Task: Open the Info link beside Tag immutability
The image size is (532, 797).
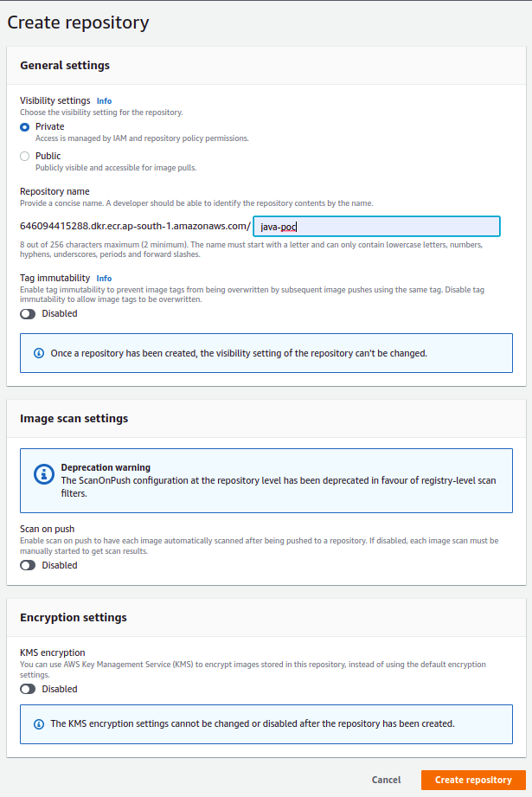Action: click(104, 278)
